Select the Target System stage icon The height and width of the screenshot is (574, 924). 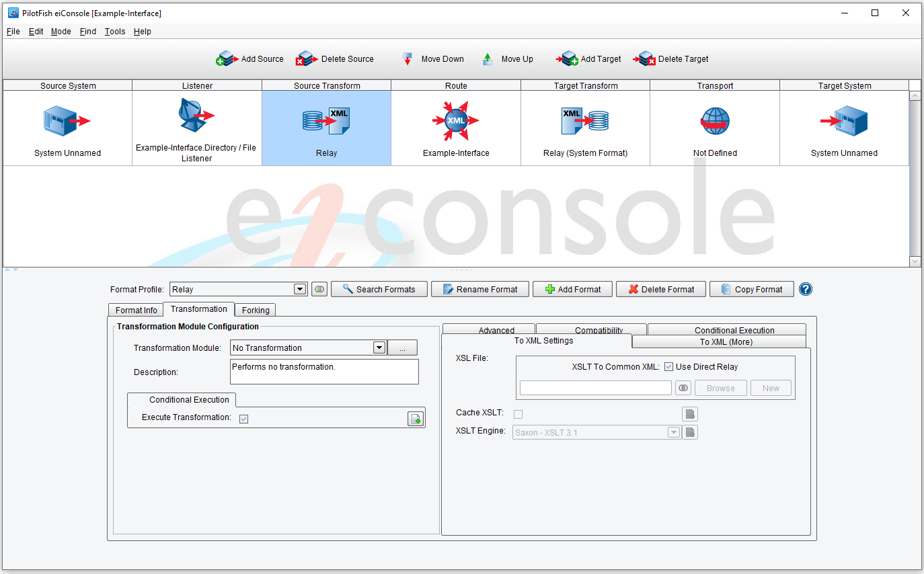(x=844, y=121)
